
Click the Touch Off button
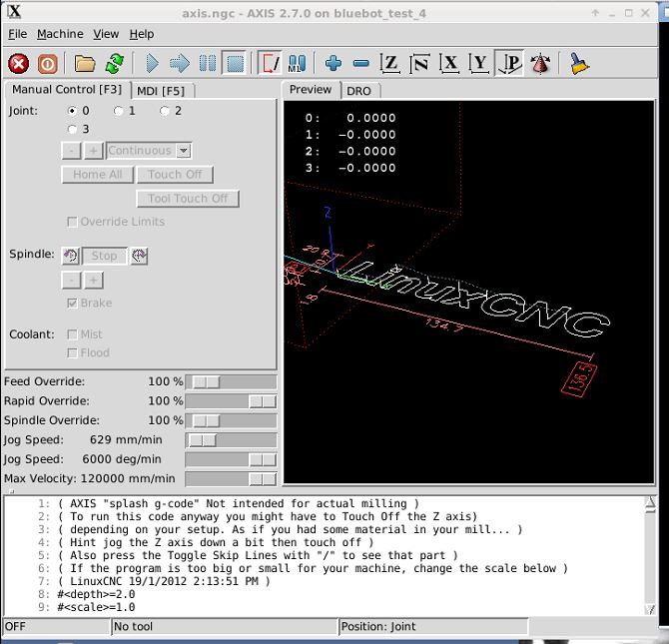(x=175, y=174)
